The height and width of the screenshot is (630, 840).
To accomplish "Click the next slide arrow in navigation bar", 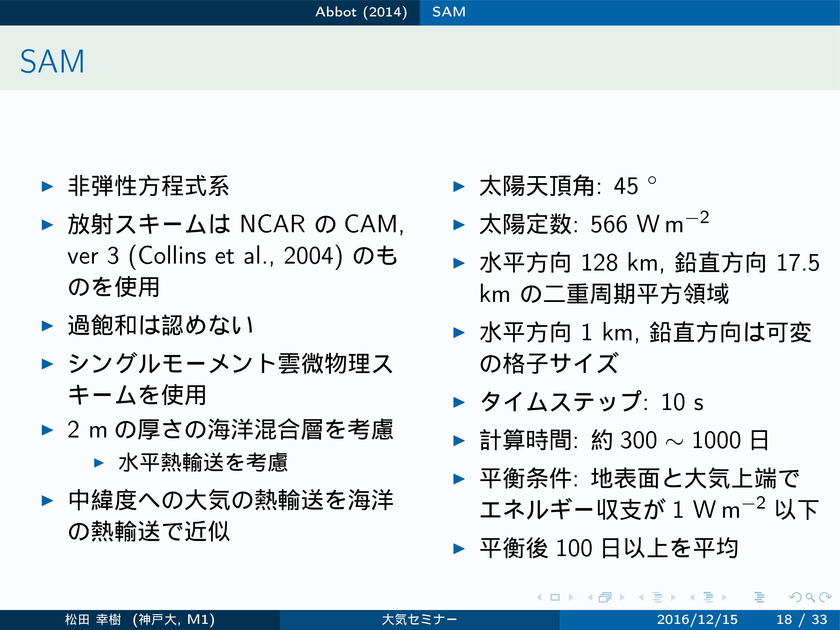I will click(571, 597).
